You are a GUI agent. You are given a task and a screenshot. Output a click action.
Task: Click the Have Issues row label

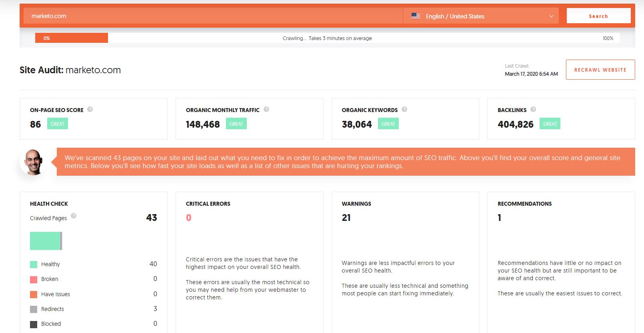tap(56, 294)
